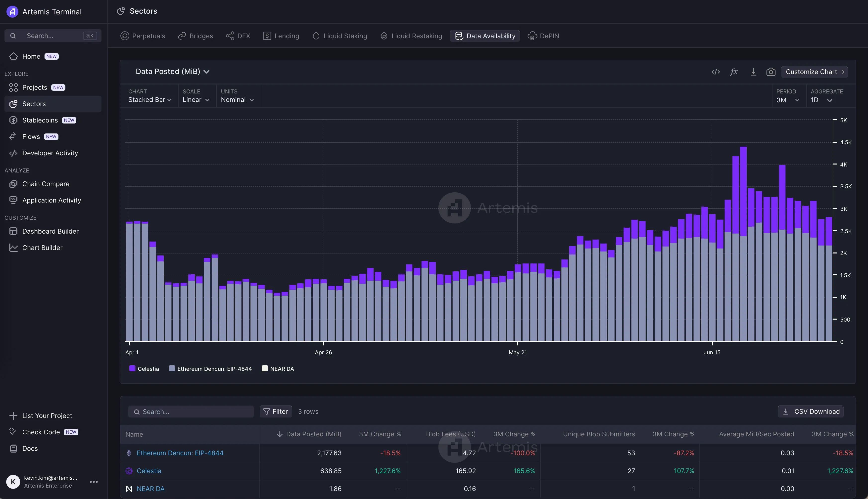Image resolution: width=868 pixels, height=499 pixels.
Task: Open Application Activity icon
Action: [x=13, y=200]
